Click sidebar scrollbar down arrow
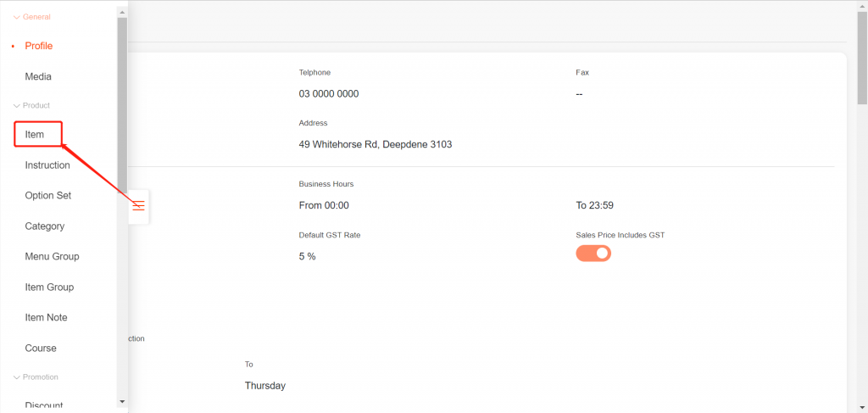This screenshot has height=413, width=868. click(122, 401)
